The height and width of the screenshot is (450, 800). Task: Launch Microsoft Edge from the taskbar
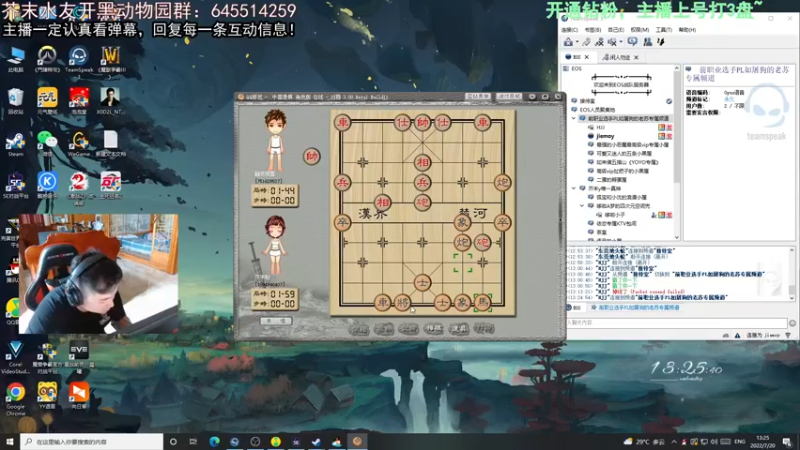point(214,441)
